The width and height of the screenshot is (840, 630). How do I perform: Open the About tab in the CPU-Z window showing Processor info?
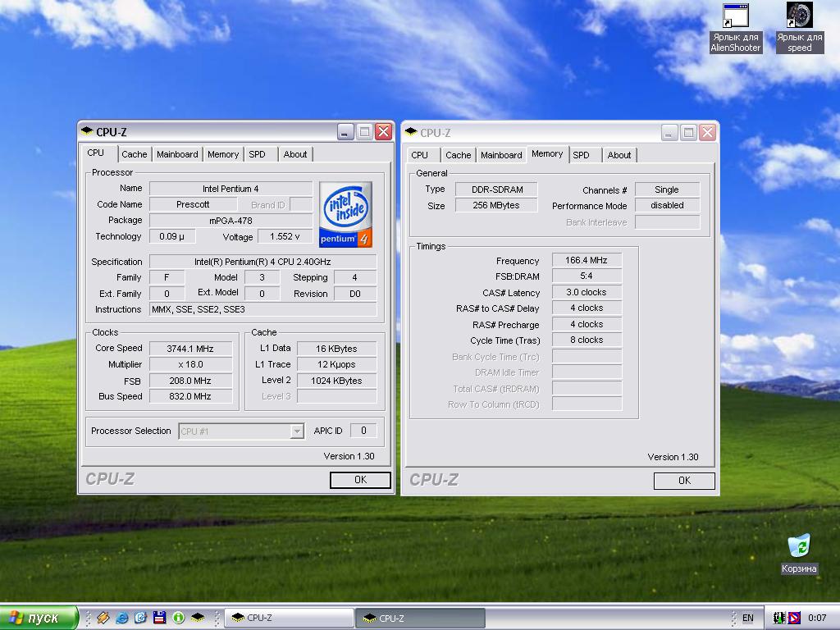pyautogui.click(x=295, y=154)
